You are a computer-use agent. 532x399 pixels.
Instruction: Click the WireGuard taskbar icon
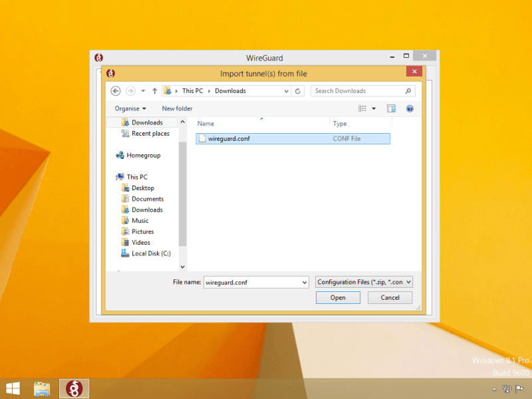pos(74,388)
